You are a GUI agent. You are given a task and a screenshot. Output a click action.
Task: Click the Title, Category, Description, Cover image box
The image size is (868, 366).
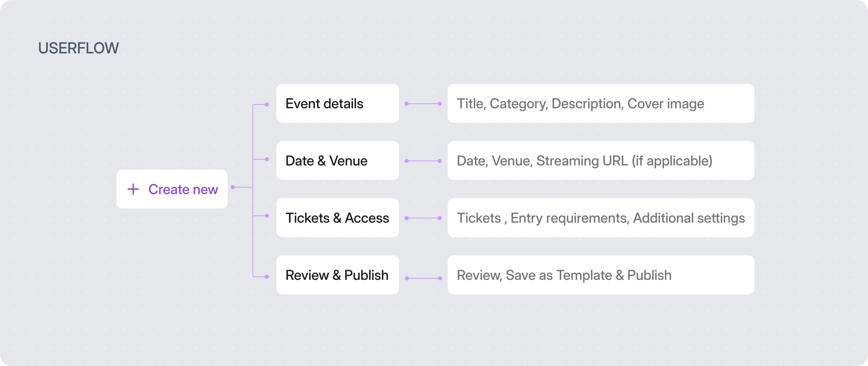point(601,104)
